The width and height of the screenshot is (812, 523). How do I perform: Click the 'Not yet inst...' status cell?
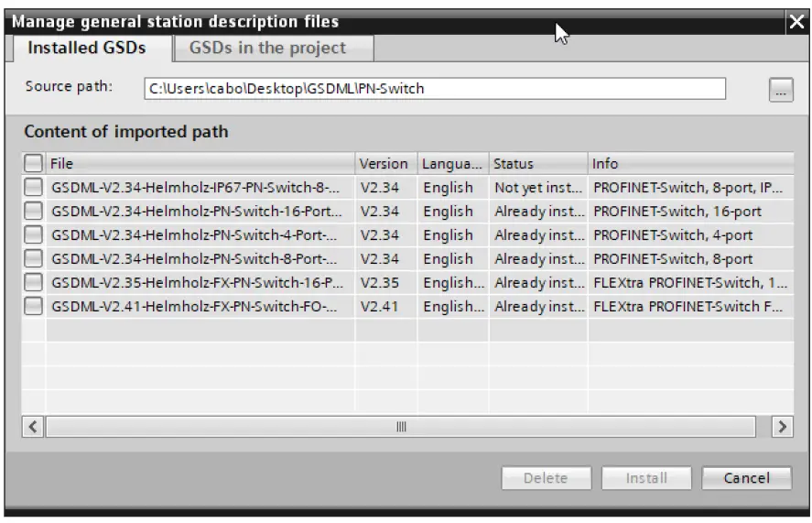coord(538,187)
